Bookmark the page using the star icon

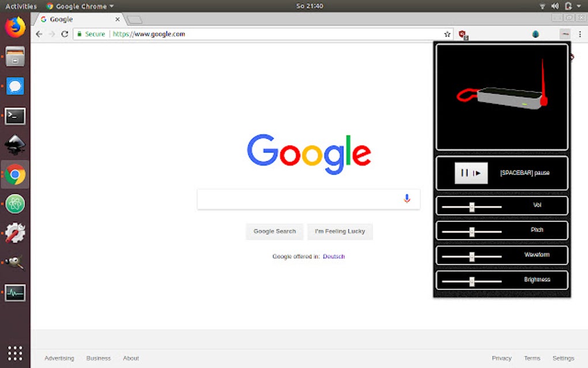[x=447, y=34]
